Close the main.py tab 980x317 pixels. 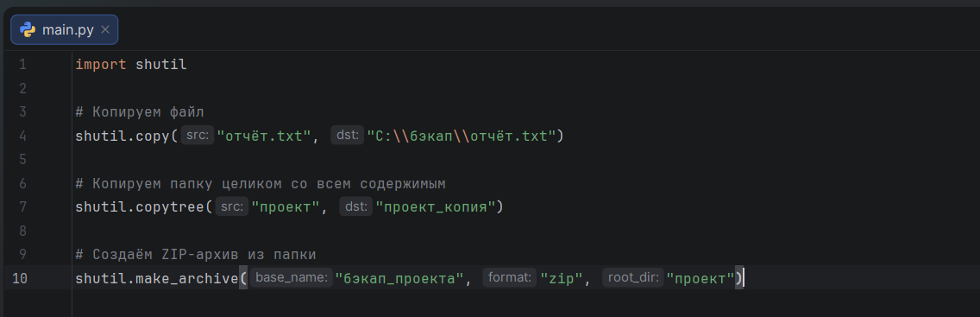tap(105, 29)
